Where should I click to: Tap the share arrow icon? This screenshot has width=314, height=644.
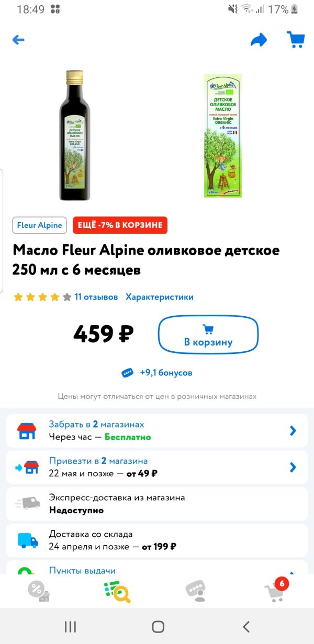(x=259, y=40)
